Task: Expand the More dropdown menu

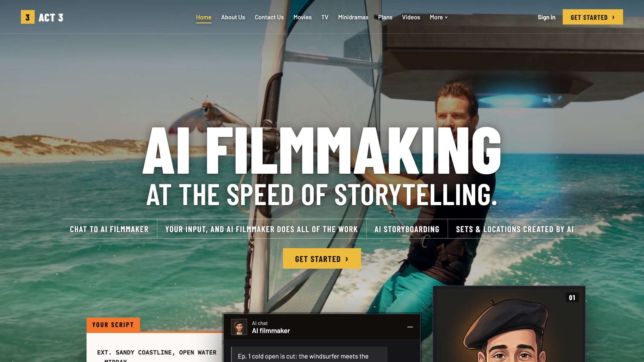Action: tap(439, 17)
